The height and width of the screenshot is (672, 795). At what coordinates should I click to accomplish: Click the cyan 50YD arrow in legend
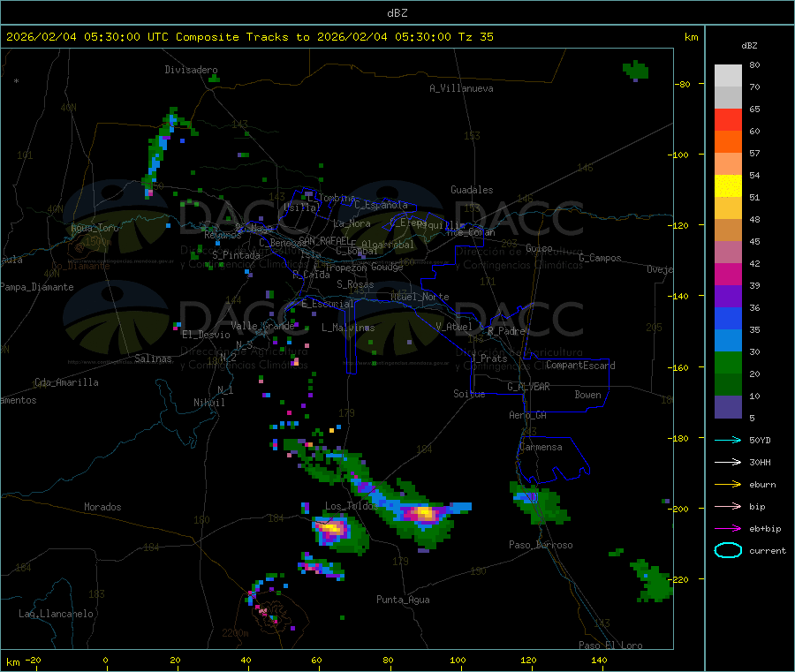[728, 440]
